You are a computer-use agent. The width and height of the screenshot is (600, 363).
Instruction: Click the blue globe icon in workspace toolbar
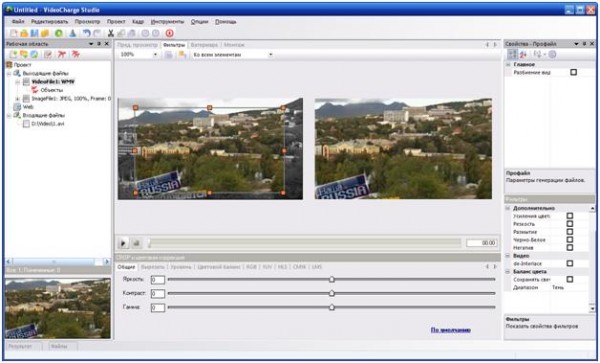coord(34,54)
